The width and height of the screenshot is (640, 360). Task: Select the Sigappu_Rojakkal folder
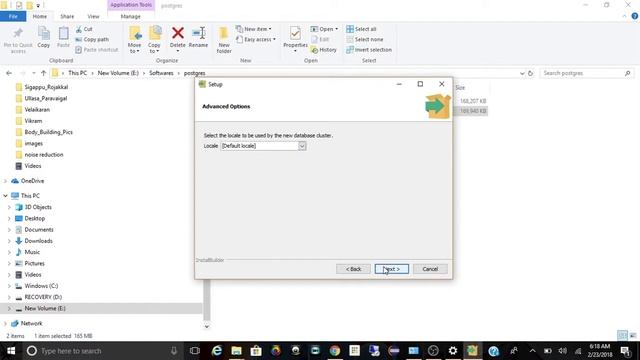click(46, 87)
